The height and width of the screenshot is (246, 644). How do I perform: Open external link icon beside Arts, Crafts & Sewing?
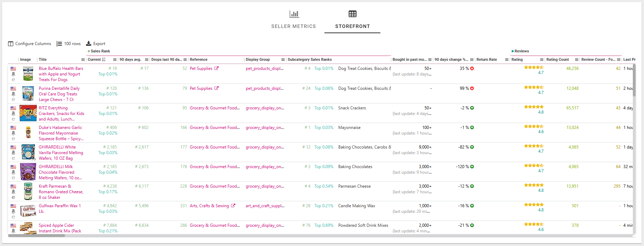pyautogui.click(x=233, y=205)
